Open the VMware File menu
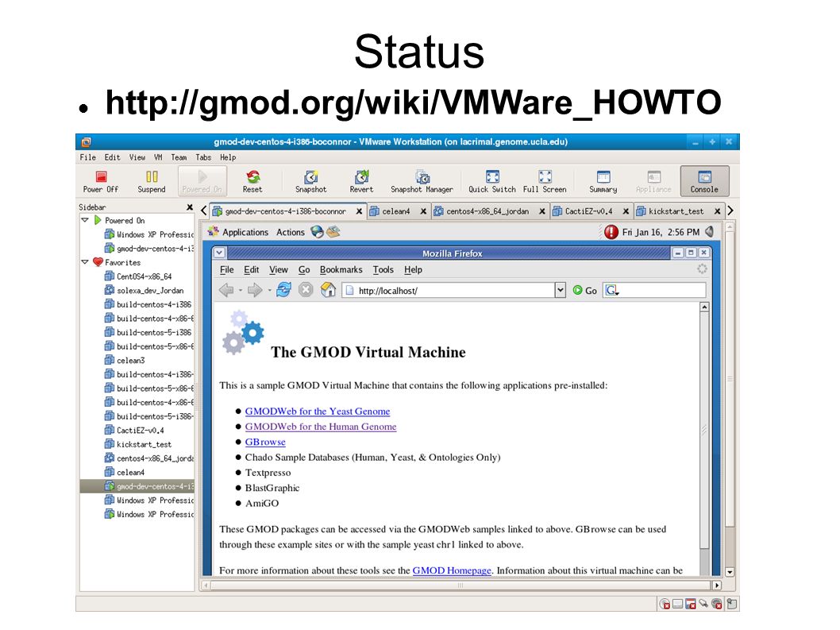 click(x=88, y=157)
